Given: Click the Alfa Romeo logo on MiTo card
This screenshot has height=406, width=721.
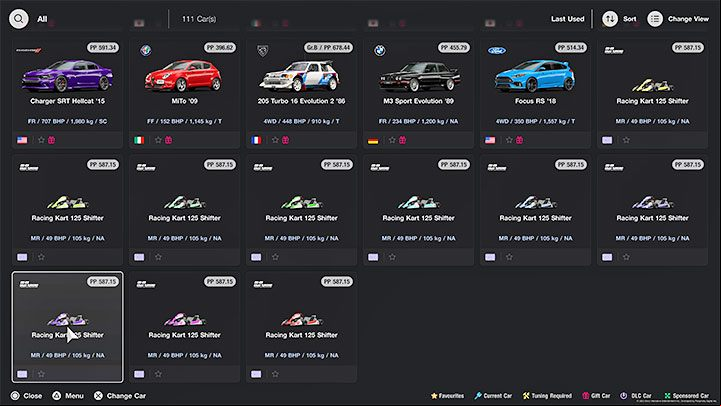Looking at the screenshot, I should (146, 50).
